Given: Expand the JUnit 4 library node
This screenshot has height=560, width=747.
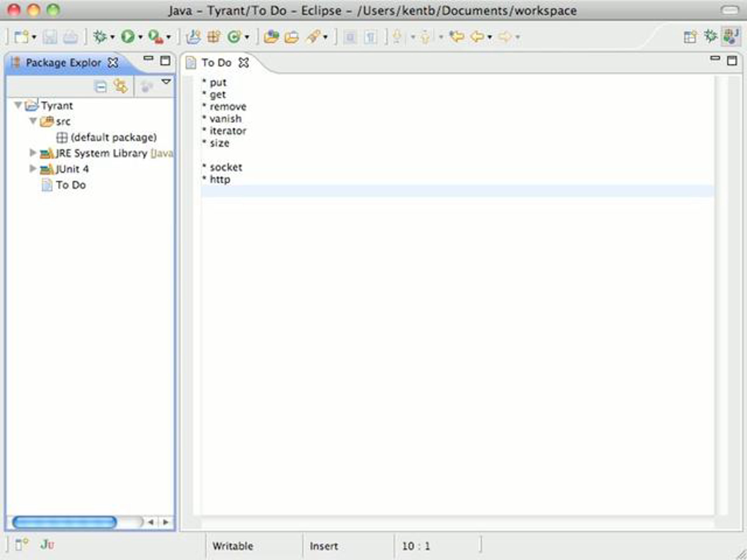Looking at the screenshot, I should pyautogui.click(x=33, y=168).
